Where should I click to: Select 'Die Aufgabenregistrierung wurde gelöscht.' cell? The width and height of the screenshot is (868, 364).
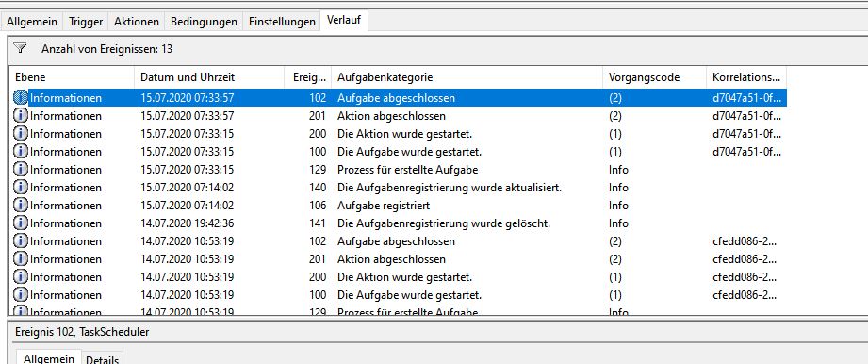(444, 223)
